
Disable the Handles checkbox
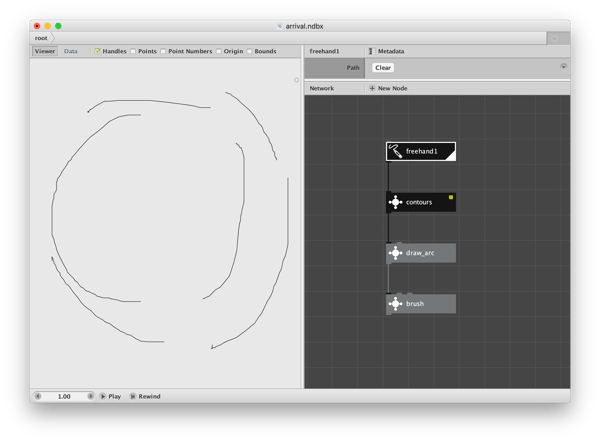(x=98, y=51)
